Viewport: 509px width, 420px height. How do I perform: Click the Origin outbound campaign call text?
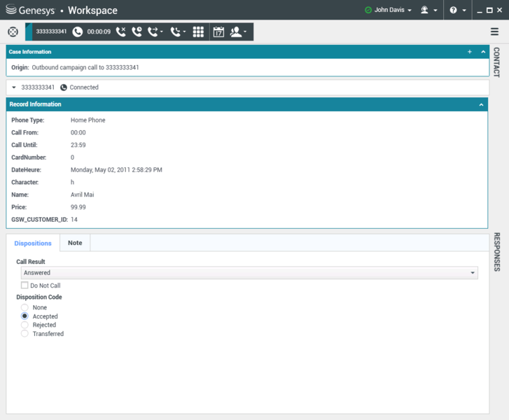click(x=85, y=67)
